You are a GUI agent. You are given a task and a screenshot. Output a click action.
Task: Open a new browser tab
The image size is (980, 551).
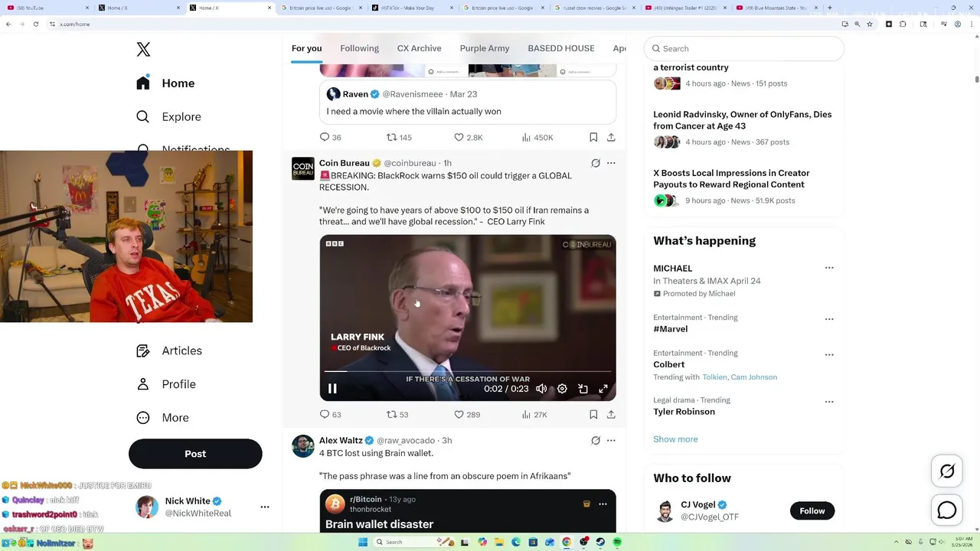coord(830,8)
